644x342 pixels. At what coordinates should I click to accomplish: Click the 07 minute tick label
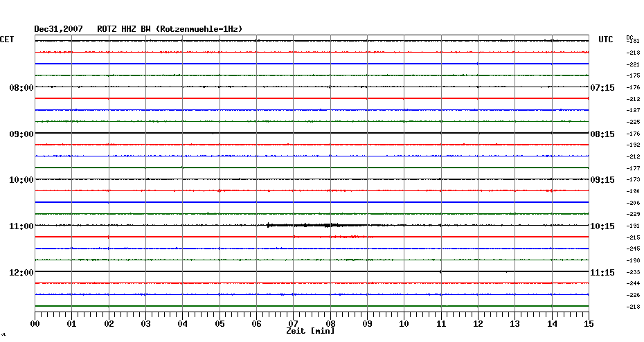(293, 324)
